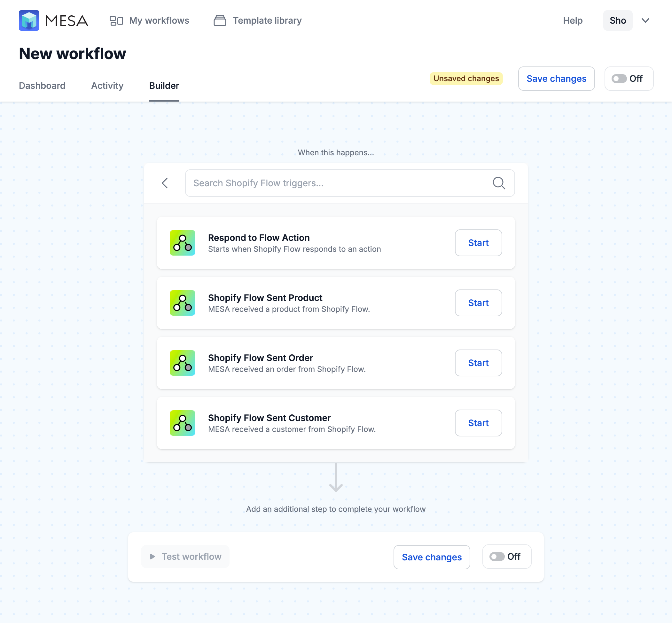Image resolution: width=672 pixels, height=623 pixels.
Task: Expand the account dropdown chevron
Action: point(645,20)
